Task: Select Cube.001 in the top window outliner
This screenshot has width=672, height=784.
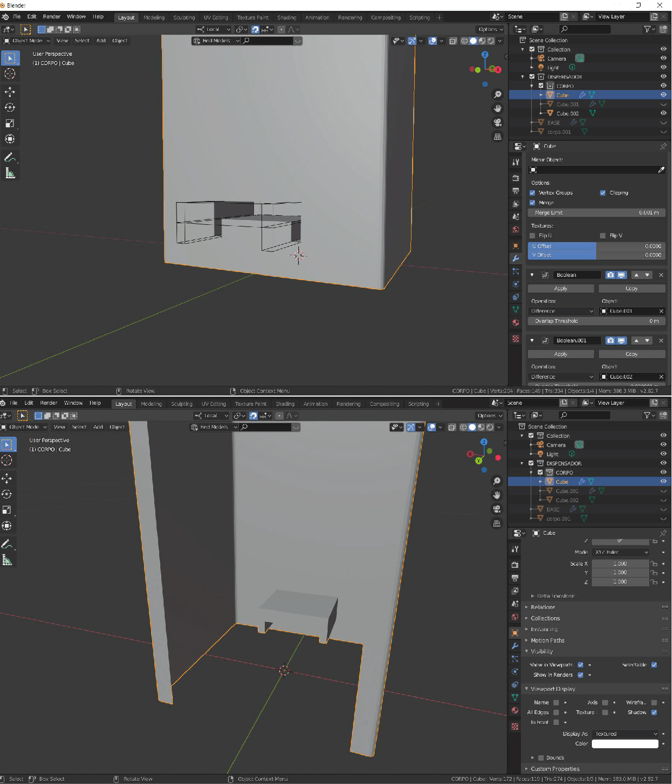Action: 567,105
